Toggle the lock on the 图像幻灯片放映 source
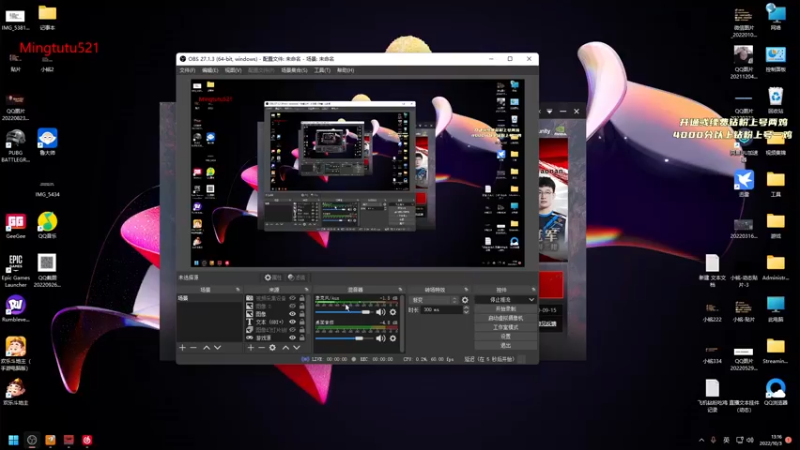This screenshot has width=800, height=450. click(x=302, y=330)
